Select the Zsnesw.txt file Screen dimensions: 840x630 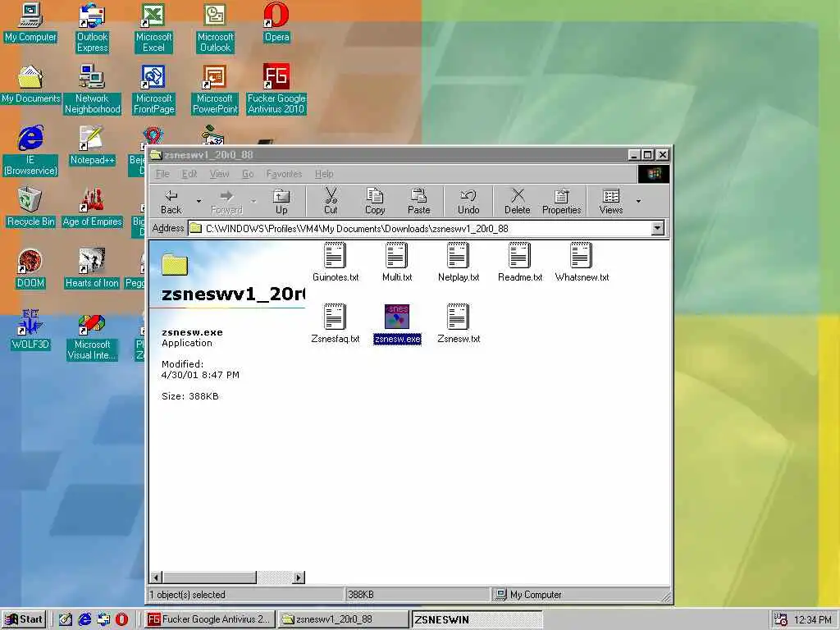(x=459, y=323)
